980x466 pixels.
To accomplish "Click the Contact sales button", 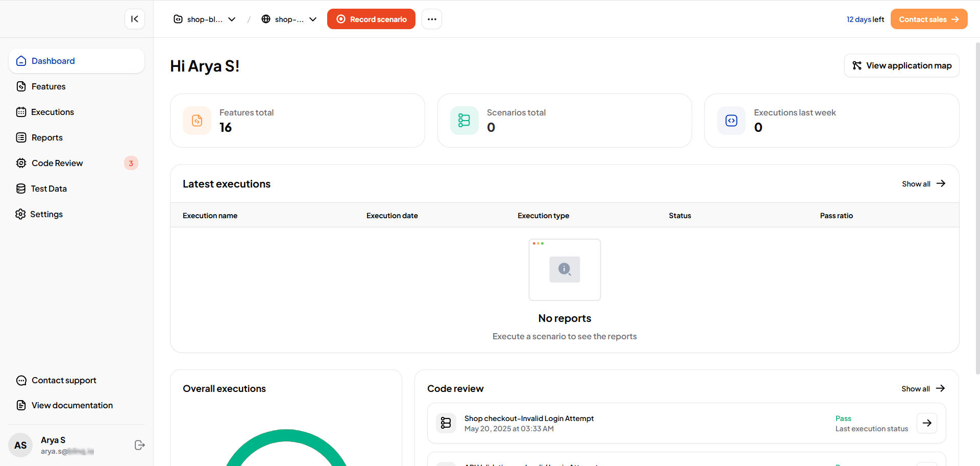I will click(928, 19).
